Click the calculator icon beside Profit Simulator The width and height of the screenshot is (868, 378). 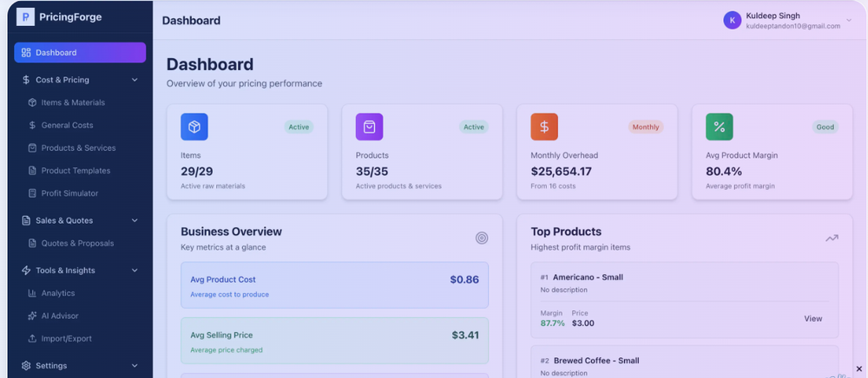32,192
